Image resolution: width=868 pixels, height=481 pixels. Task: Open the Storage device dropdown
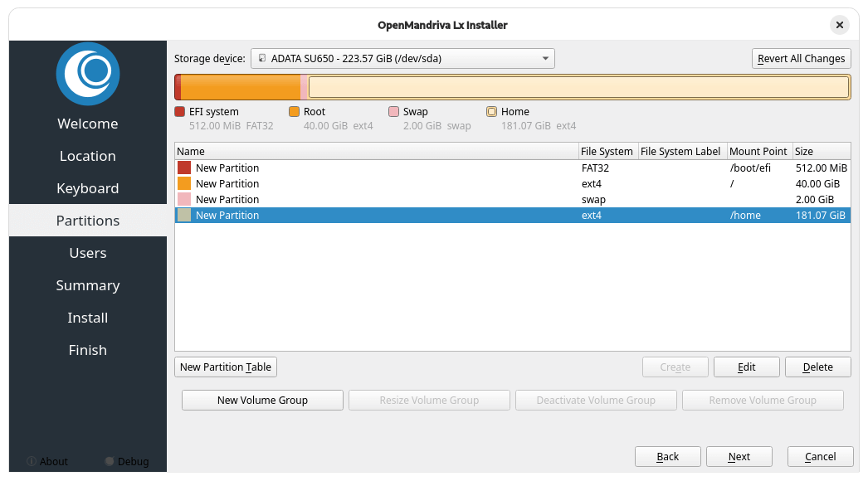click(x=402, y=59)
